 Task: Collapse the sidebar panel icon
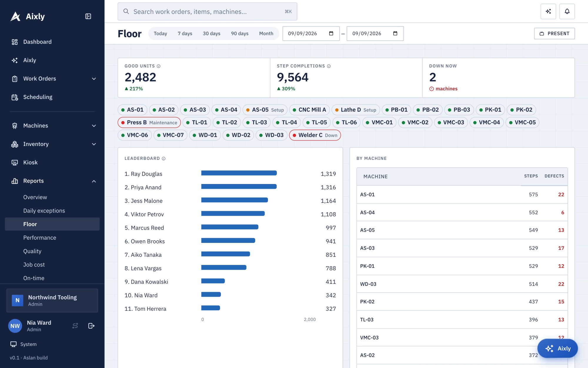click(88, 16)
